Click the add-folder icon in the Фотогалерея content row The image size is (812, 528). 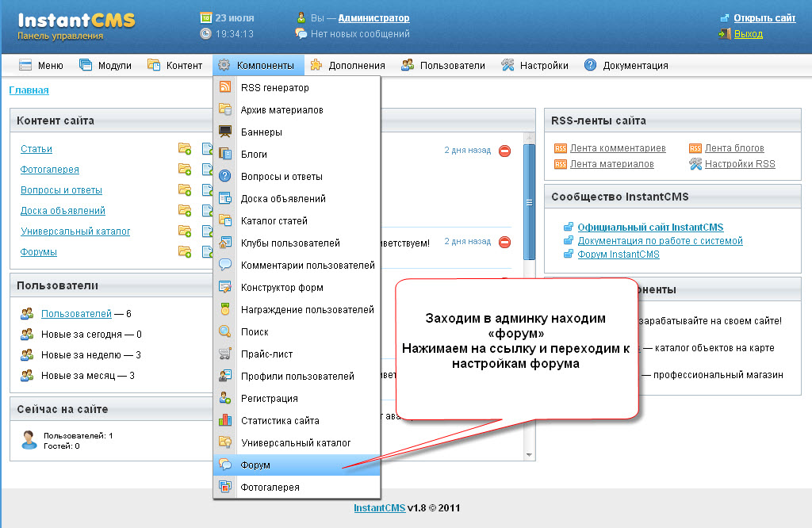(x=185, y=170)
